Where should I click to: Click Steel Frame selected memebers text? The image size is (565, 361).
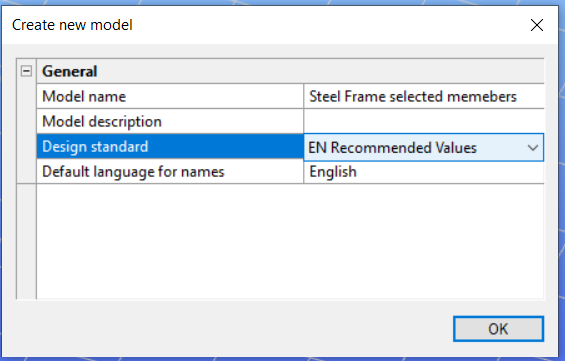pyautogui.click(x=413, y=97)
